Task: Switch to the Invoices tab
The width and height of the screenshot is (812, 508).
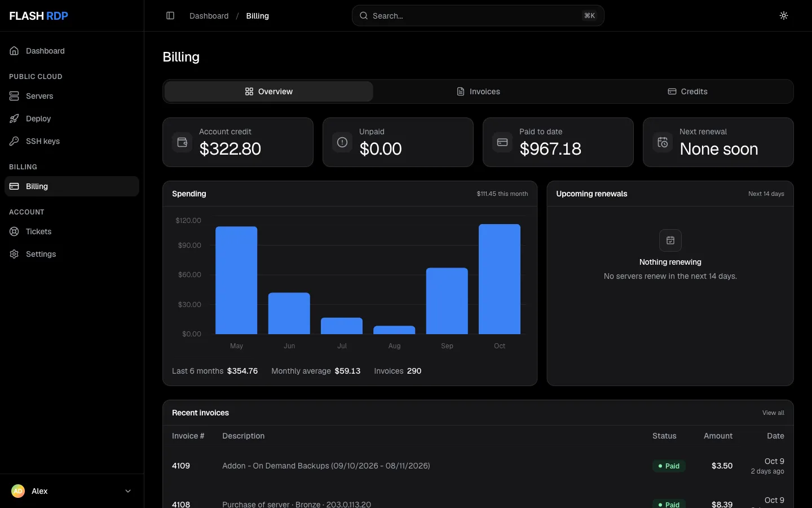Action: pyautogui.click(x=478, y=91)
